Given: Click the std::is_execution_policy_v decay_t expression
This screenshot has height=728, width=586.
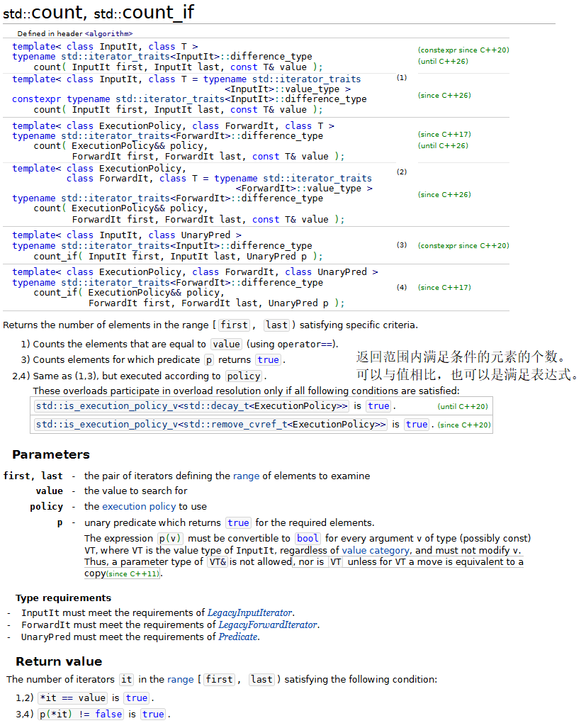Looking at the screenshot, I should (x=191, y=406).
